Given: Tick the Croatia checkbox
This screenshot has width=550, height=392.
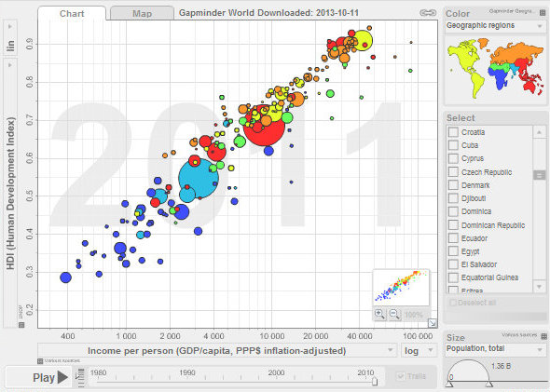Looking at the screenshot, I should [453, 132].
